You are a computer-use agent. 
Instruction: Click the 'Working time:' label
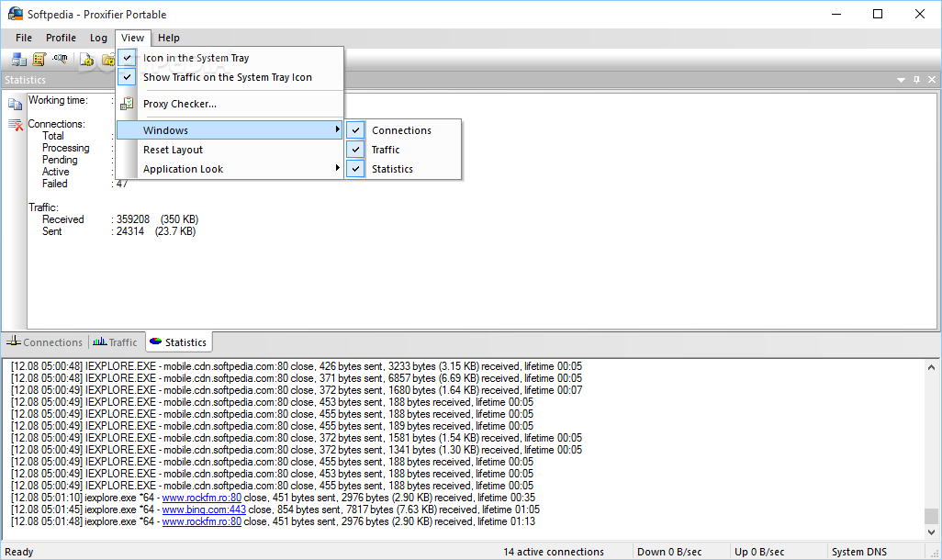click(x=58, y=100)
